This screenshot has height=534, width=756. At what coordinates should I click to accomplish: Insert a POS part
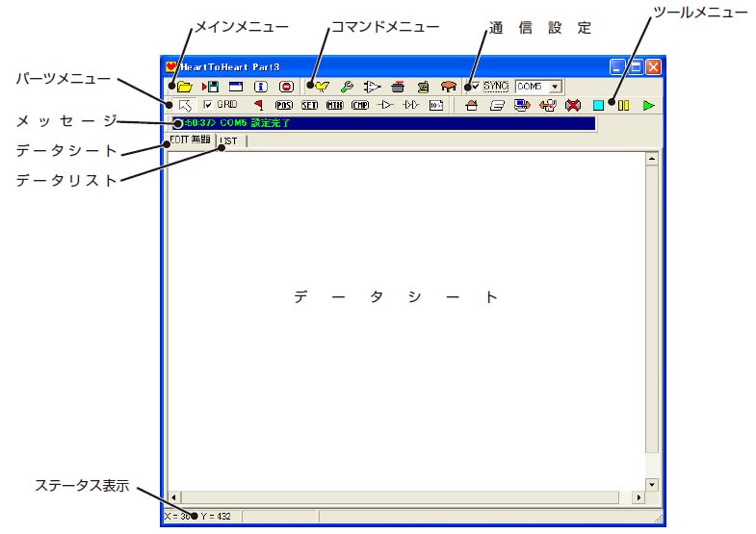tap(284, 105)
